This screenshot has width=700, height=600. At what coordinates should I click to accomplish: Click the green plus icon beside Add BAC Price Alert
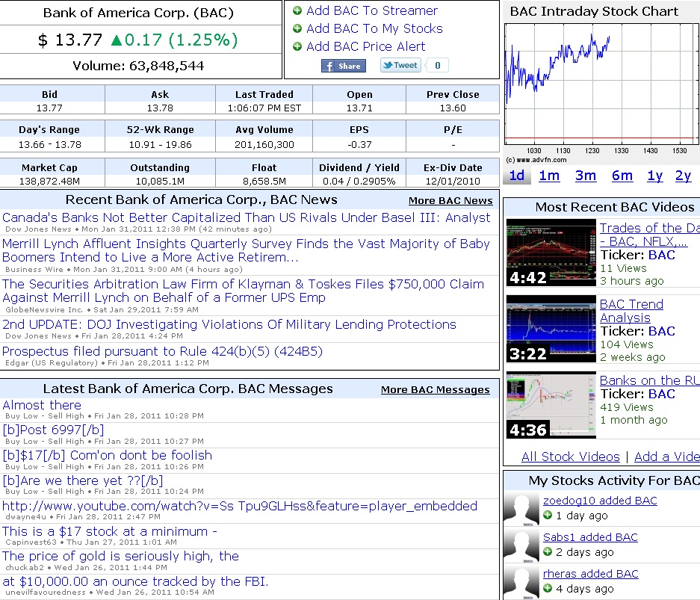[297, 46]
